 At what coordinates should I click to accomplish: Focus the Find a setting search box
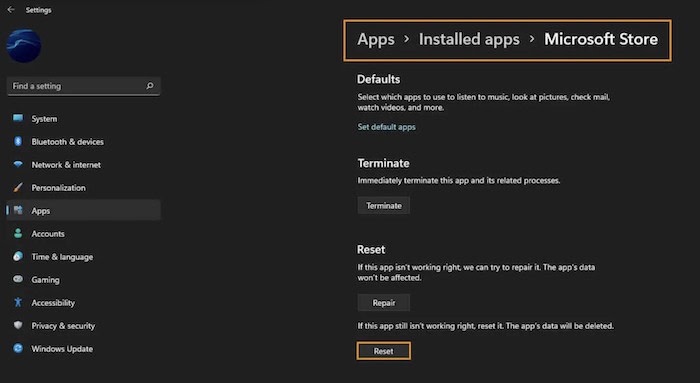[83, 86]
